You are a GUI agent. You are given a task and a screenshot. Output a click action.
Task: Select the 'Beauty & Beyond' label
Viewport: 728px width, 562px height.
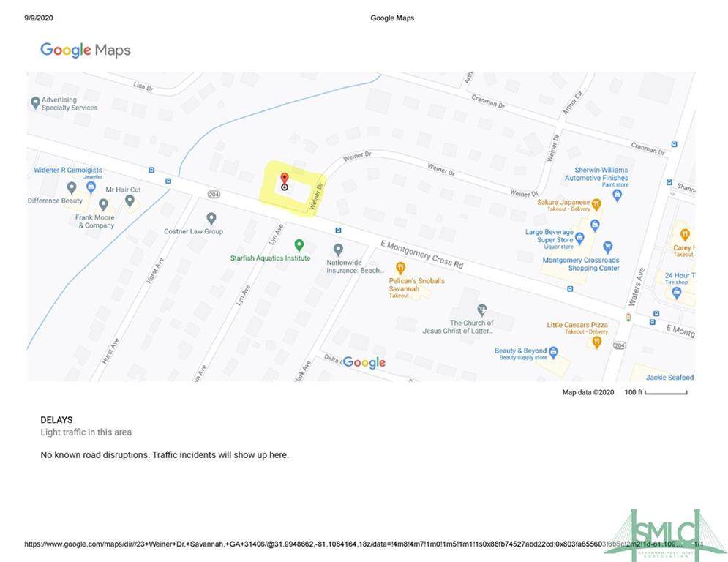pos(520,351)
